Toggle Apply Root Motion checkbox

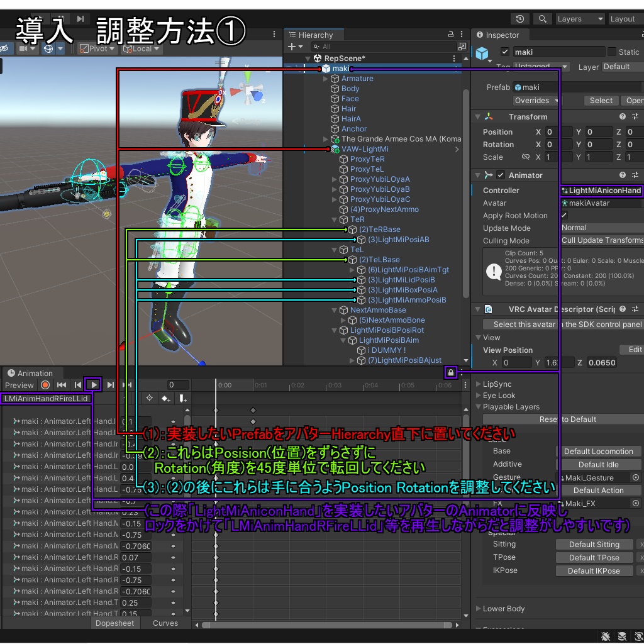coord(564,215)
